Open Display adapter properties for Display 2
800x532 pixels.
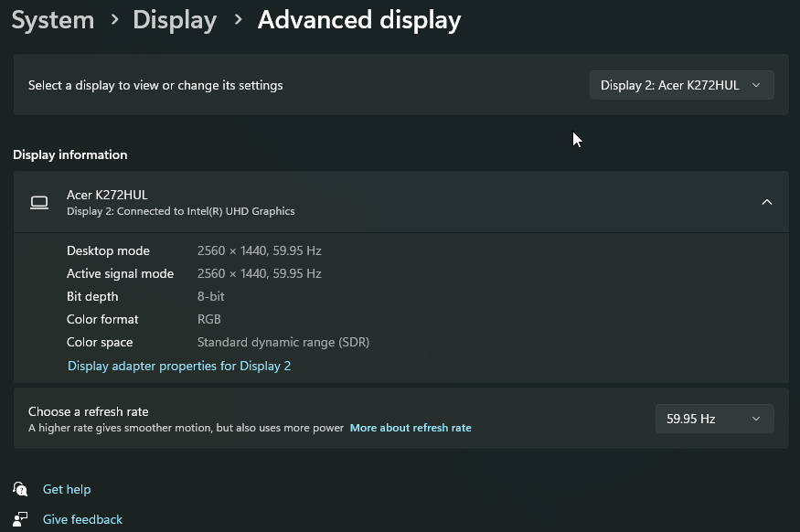(179, 366)
